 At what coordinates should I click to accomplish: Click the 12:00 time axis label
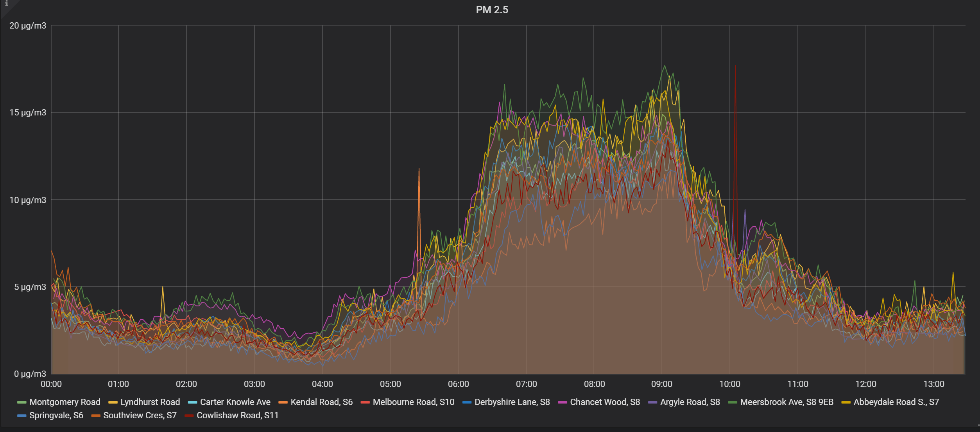click(x=866, y=384)
